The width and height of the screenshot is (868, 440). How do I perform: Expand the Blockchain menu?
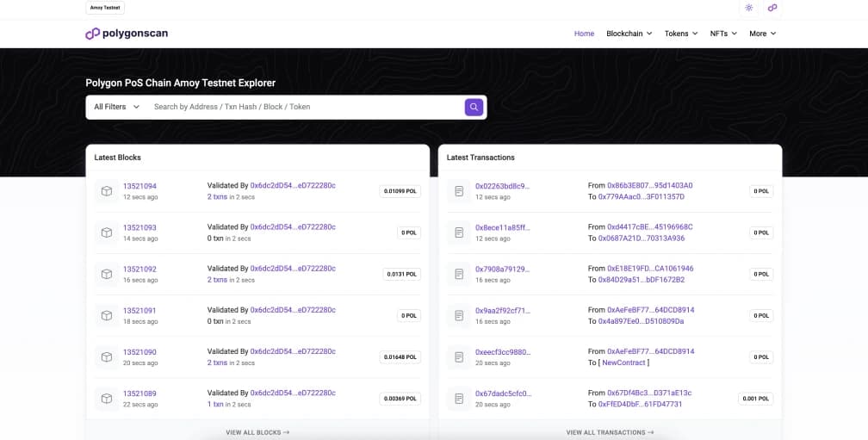tap(629, 34)
